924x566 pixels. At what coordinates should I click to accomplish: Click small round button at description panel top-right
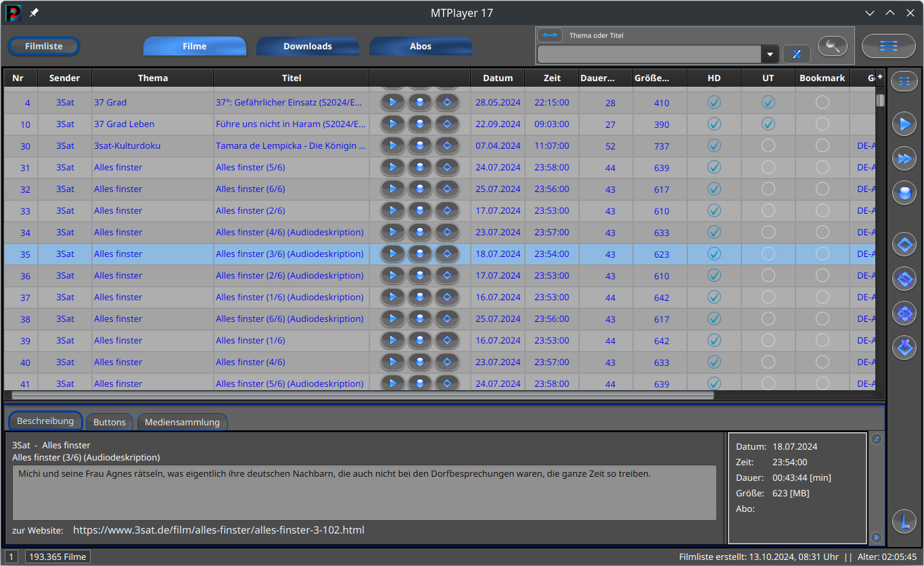coord(877,439)
